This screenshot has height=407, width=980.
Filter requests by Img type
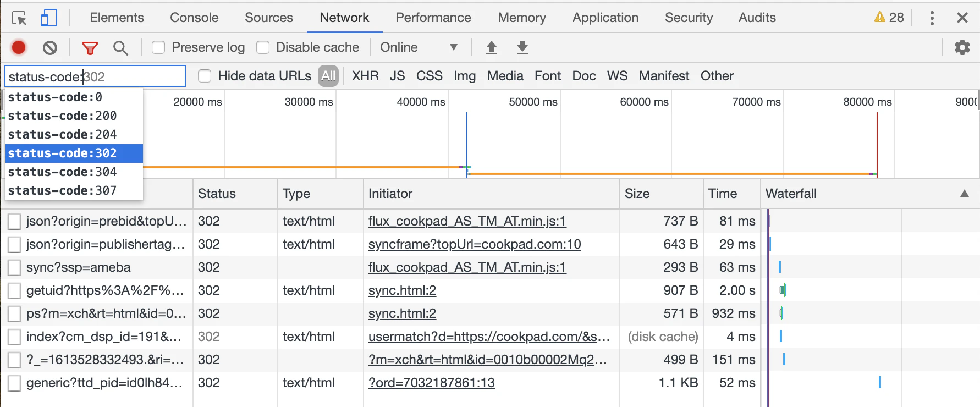click(465, 76)
